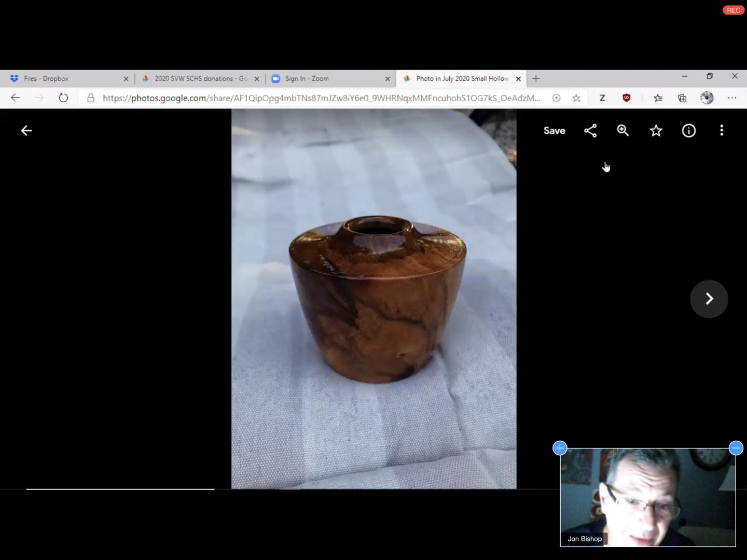This screenshot has height=560, width=747.
Task: Go back to album with left arrow
Action: (x=26, y=131)
